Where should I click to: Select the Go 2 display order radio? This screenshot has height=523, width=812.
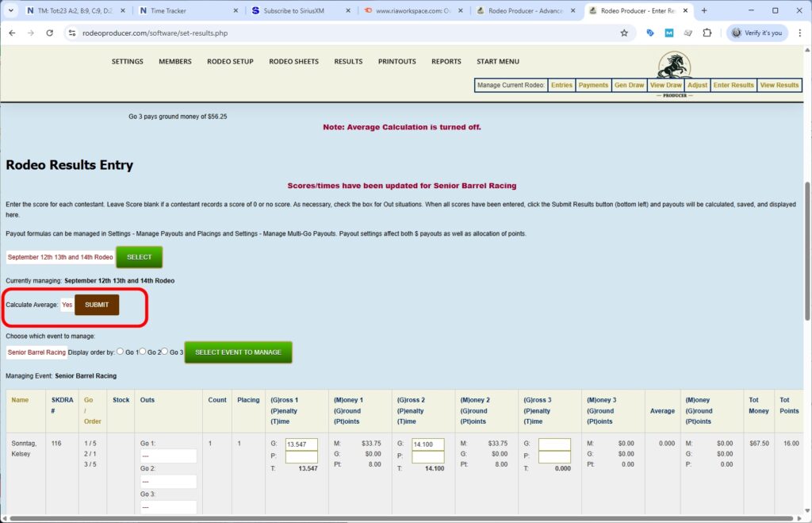142,351
